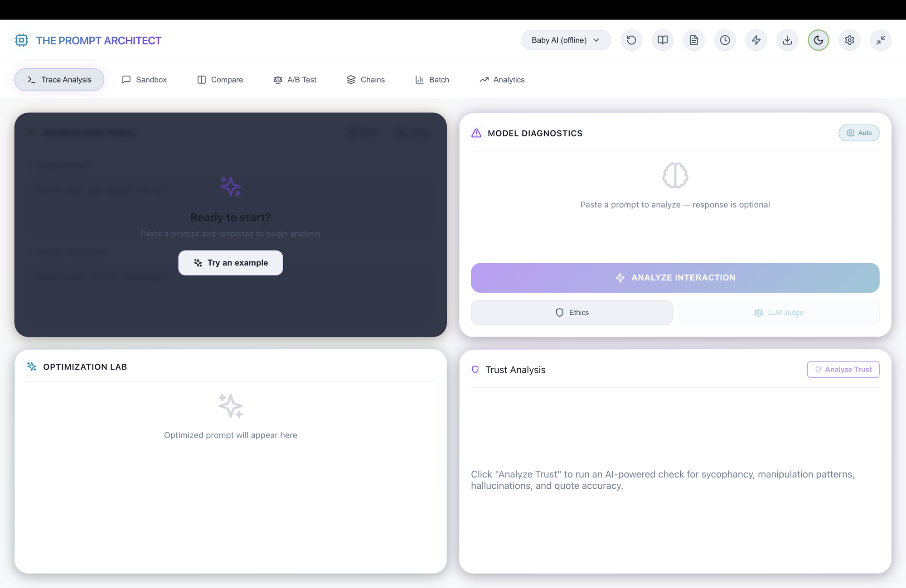Toggle the Auto diagnostics mode
The height and width of the screenshot is (588, 906).
click(859, 133)
